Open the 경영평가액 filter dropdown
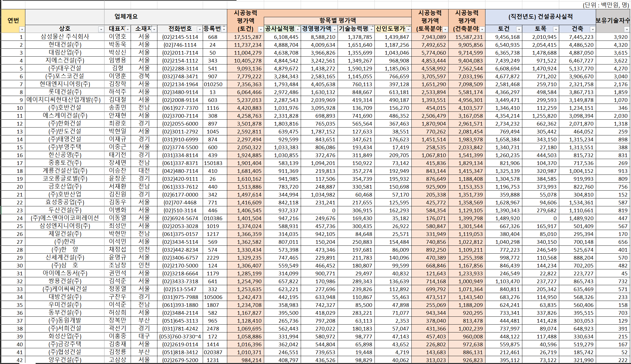631x364 pixels. tap(335, 29)
